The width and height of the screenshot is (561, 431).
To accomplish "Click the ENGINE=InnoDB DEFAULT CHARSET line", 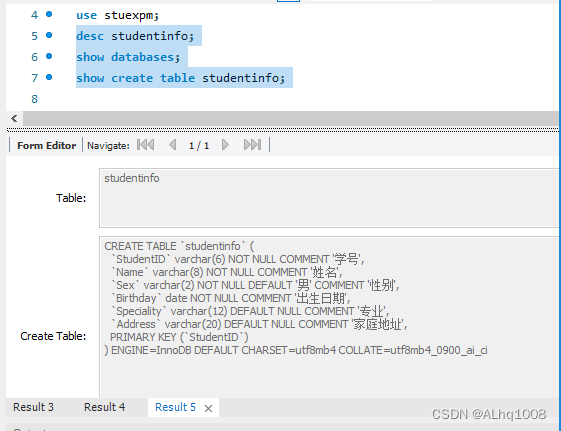I will 296,350.
